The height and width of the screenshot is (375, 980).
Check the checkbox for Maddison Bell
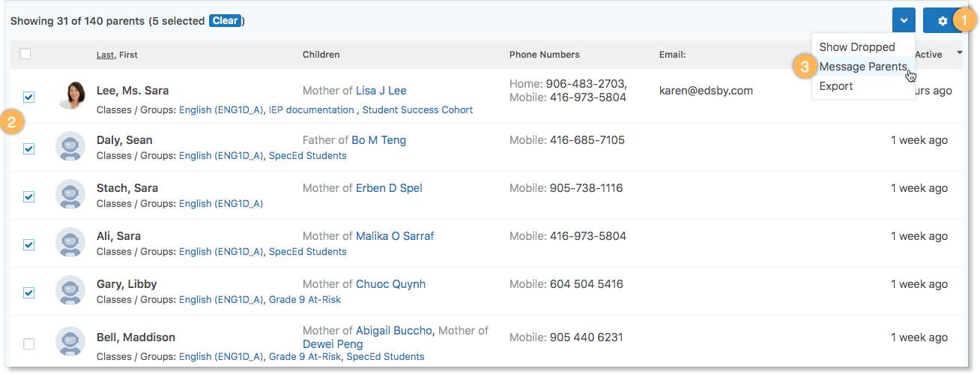pyautogui.click(x=28, y=343)
